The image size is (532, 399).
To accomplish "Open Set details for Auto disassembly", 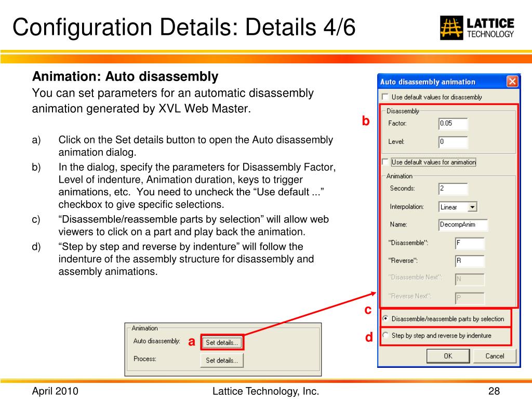I will 222,343.
